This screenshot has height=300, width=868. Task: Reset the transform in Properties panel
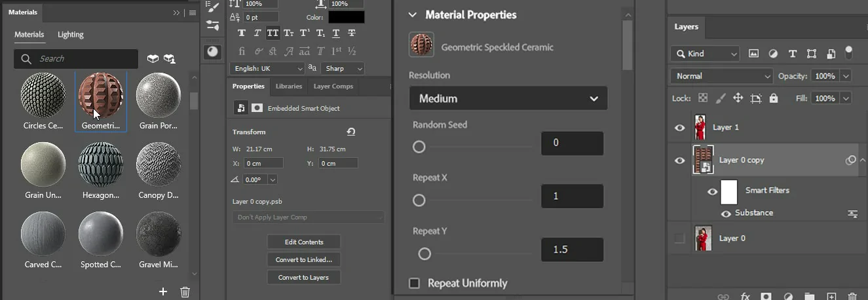[351, 132]
